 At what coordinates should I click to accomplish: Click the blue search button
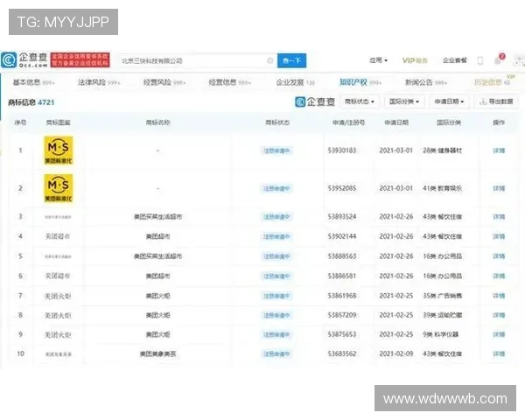(291, 60)
